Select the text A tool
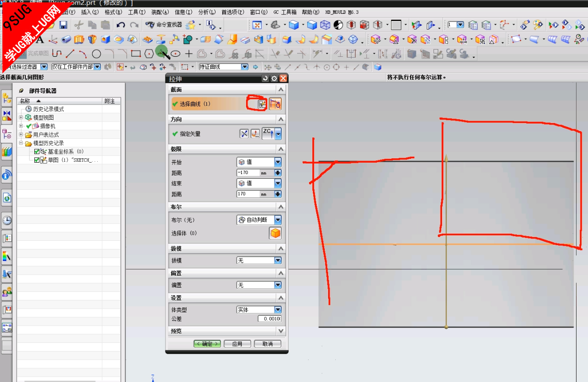 coord(40,40)
